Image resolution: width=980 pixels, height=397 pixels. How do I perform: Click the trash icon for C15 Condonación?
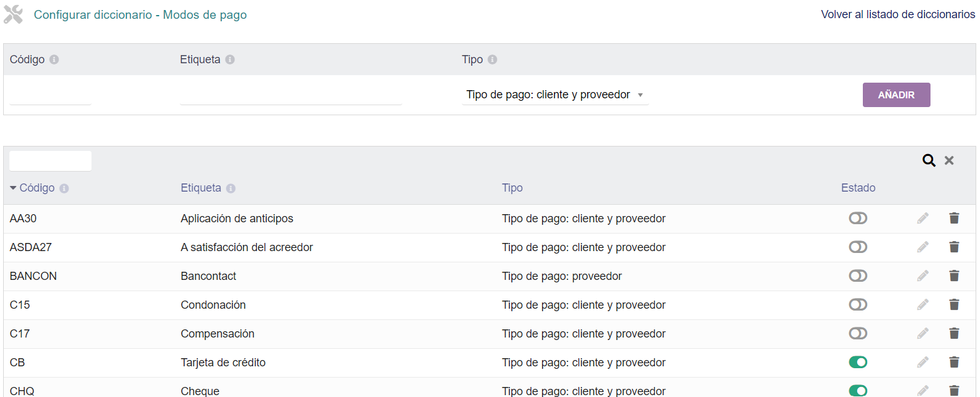pyautogui.click(x=954, y=305)
